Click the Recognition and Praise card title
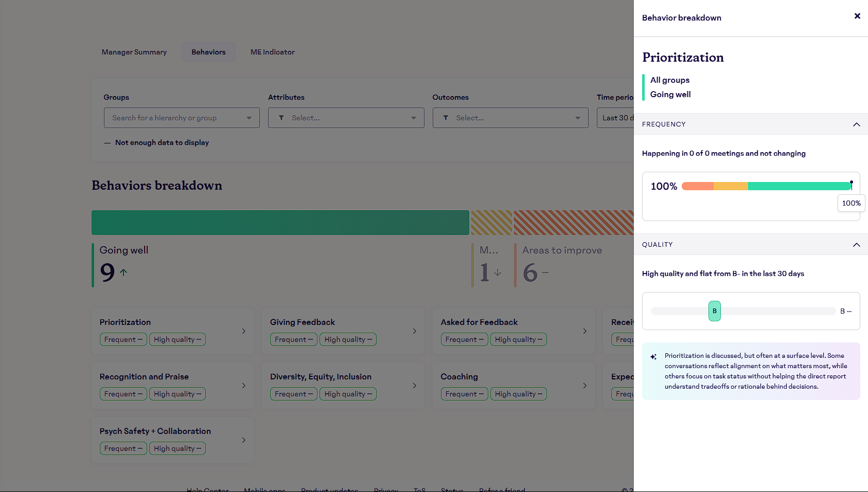The height and width of the screenshot is (492, 868). tap(144, 376)
